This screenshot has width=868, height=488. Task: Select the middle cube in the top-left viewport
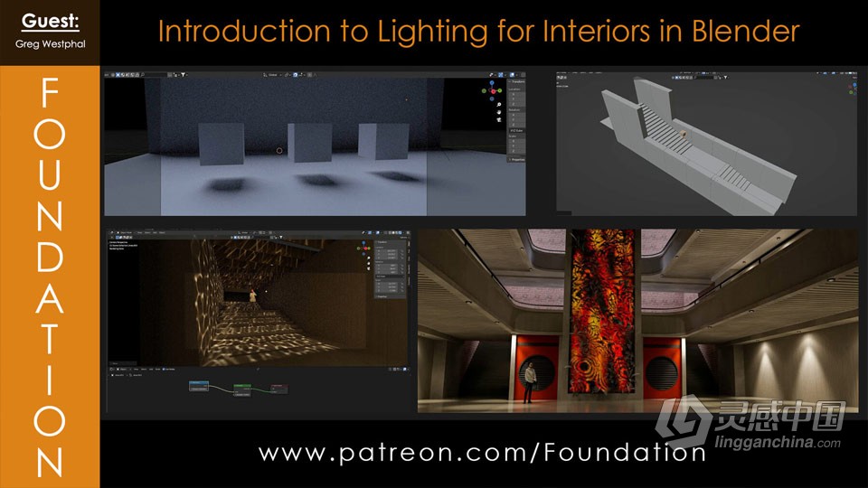pyautogui.click(x=309, y=142)
